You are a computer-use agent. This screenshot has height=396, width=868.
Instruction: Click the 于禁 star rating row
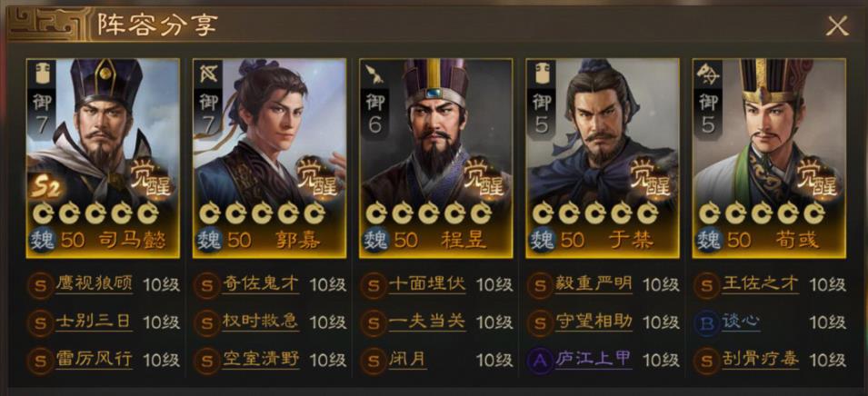(x=595, y=213)
